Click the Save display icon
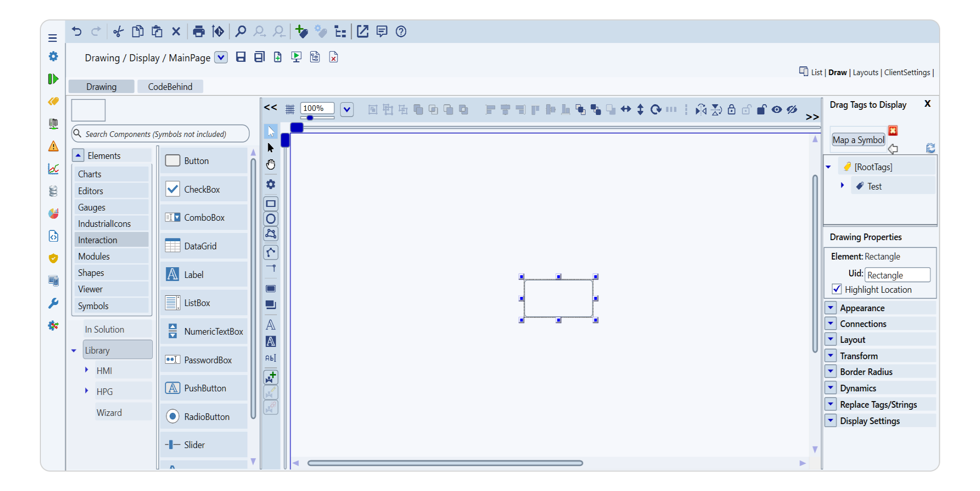The image size is (980, 491). point(241,57)
